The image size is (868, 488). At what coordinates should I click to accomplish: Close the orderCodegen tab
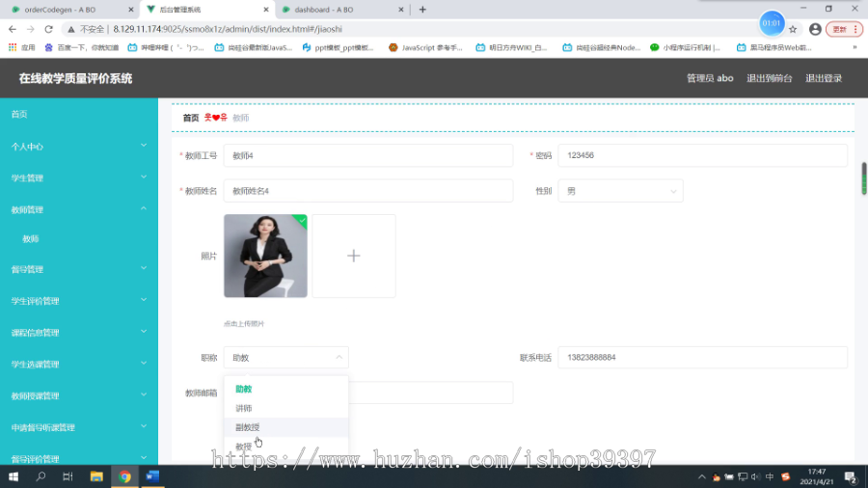pos(130,10)
